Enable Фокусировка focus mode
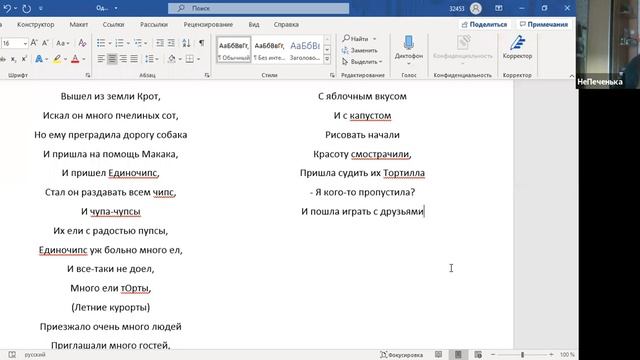The height and width of the screenshot is (360, 640). (401, 355)
